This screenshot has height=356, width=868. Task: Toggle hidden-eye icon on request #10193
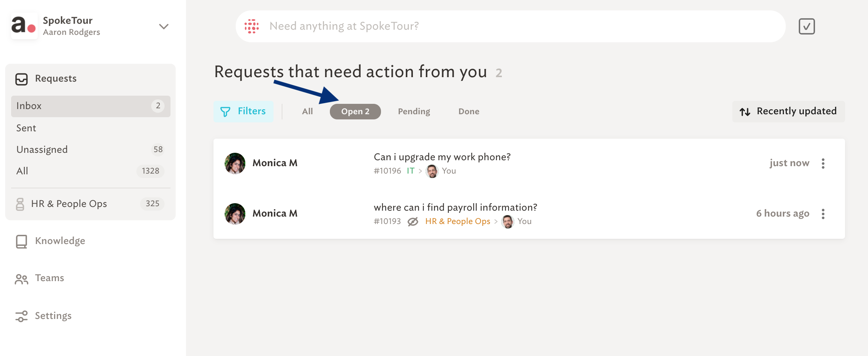[x=413, y=222]
